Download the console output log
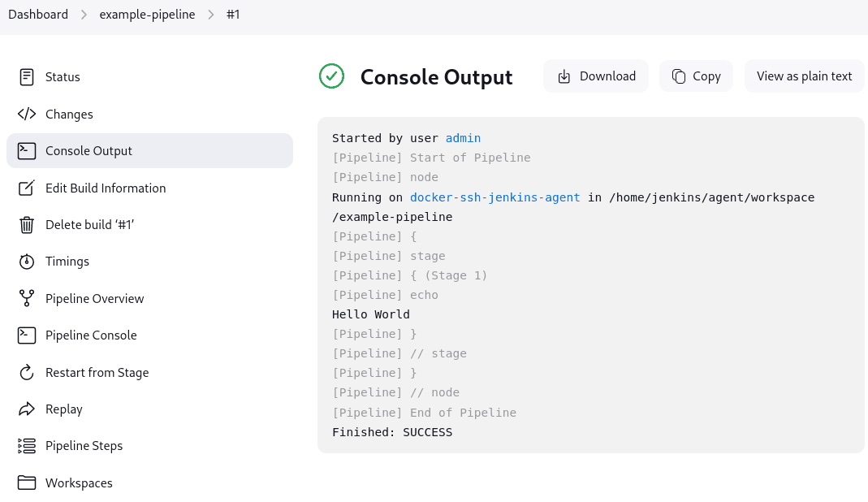The height and width of the screenshot is (502, 868). click(x=596, y=76)
